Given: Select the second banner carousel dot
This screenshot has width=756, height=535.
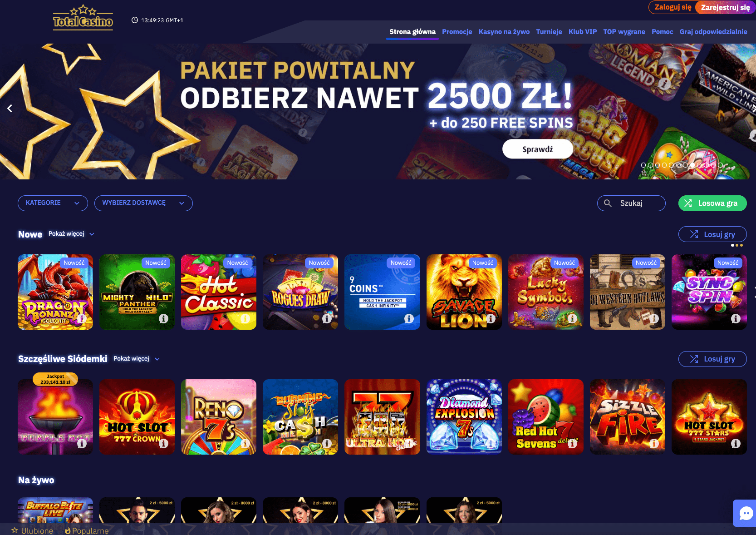Looking at the screenshot, I should pos(650,165).
